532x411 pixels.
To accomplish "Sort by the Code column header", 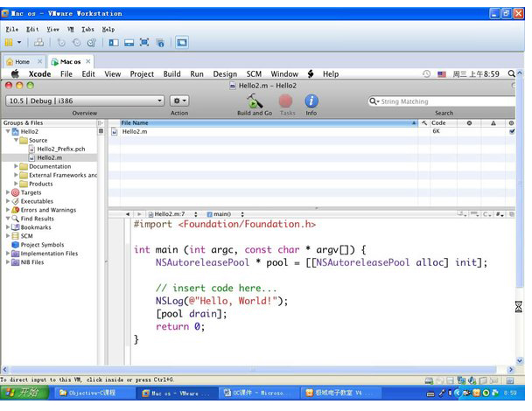I will [444, 122].
